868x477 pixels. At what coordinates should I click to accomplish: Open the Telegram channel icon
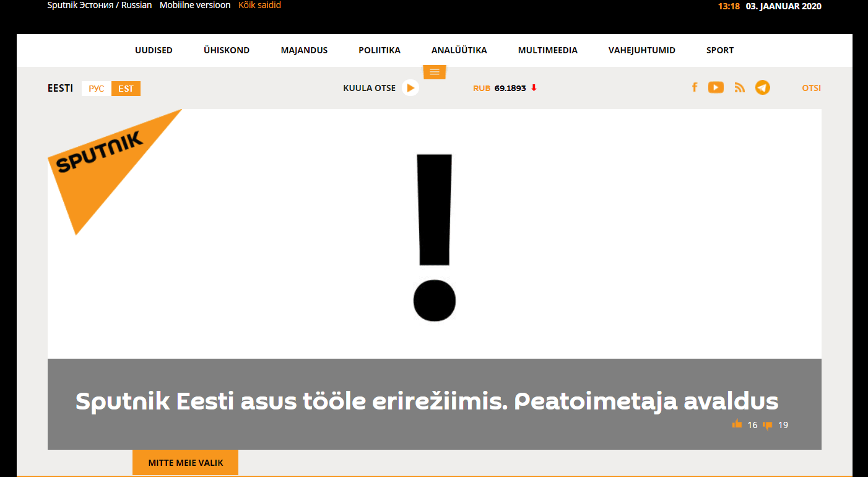(x=762, y=87)
